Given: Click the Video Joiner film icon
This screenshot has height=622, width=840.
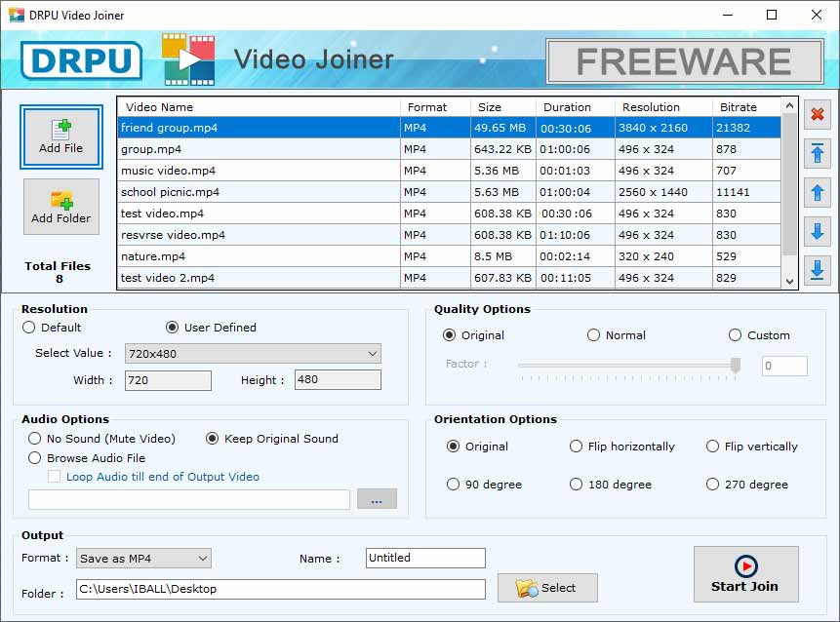Looking at the screenshot, I should point(188,59).
